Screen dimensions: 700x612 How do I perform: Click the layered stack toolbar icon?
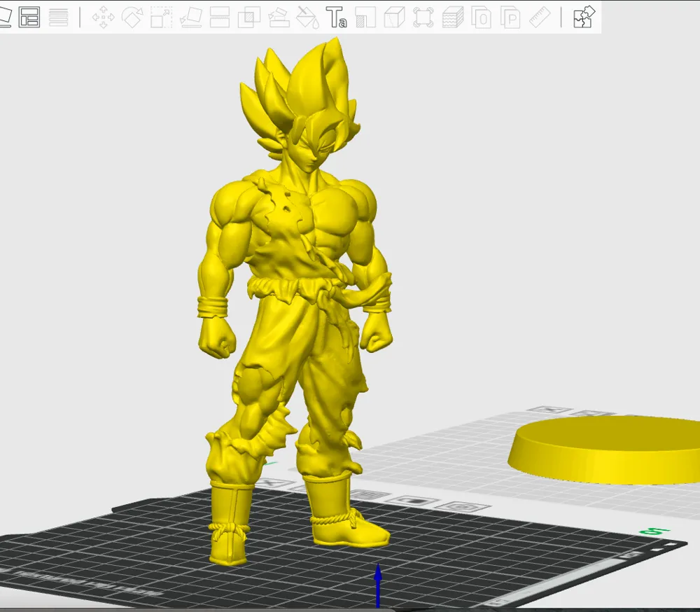pyautogui.click(x=453, y=18)
